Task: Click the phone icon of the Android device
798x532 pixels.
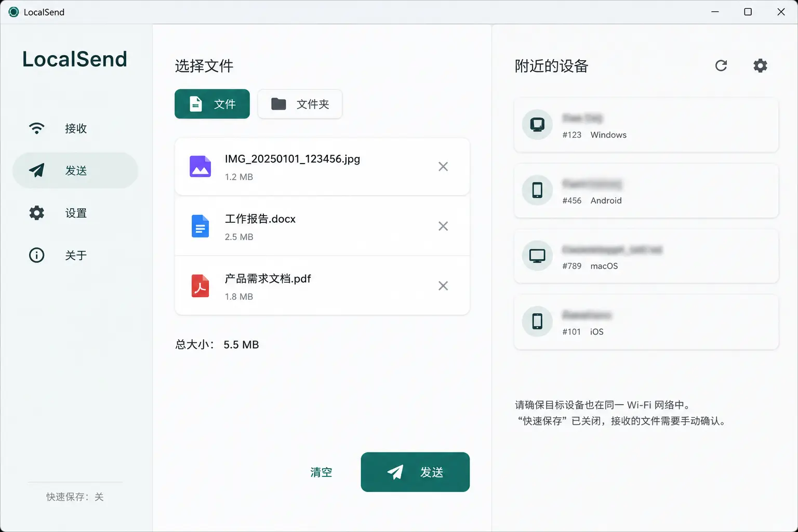Action: pyautogui.click(x=537, y=190)
